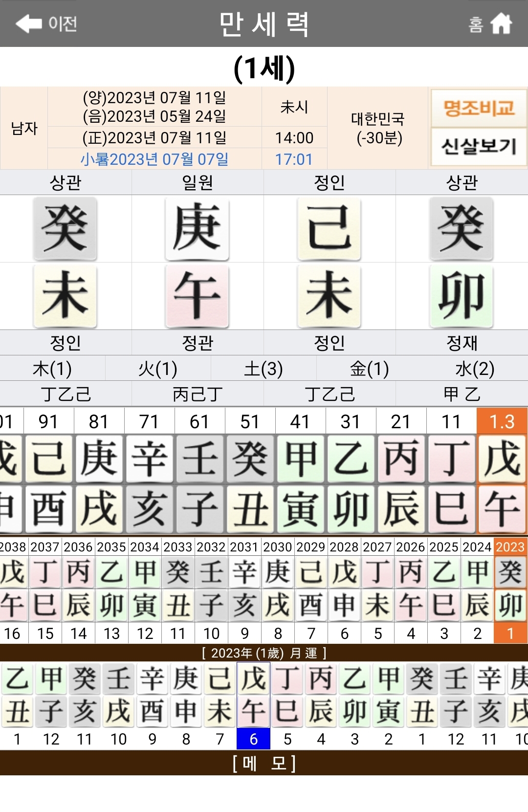The height and width of the screenshot is (812, 528).
Task: Tap the 14:00 birth time cell
Action: [x=294, y=138]
